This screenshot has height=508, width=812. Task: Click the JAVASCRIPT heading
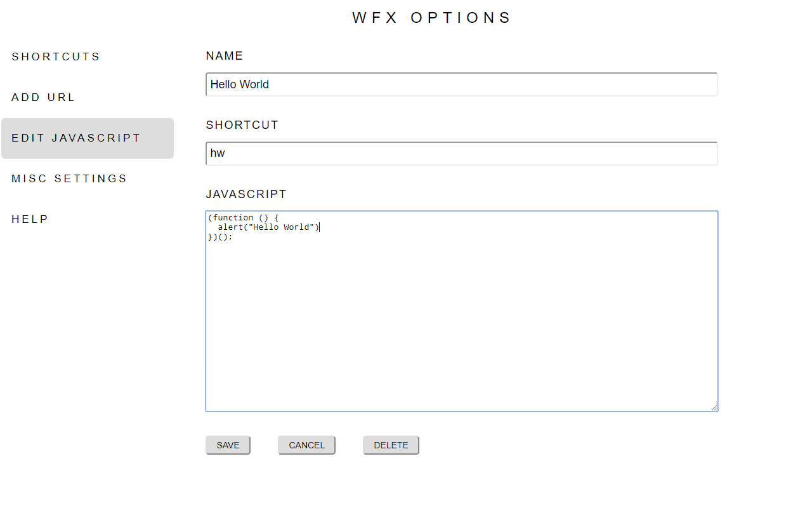coord(246,194)
